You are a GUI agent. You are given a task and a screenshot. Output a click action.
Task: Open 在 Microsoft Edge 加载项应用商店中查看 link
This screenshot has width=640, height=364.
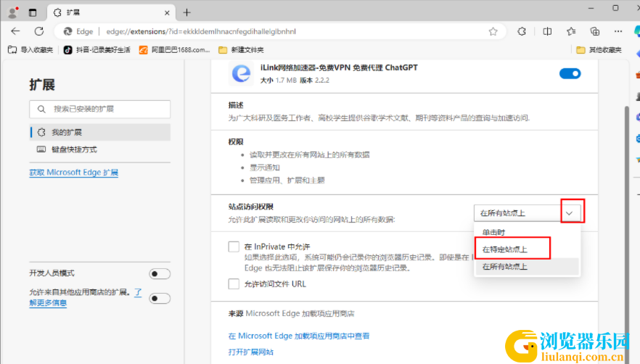pyautogui.click(x=299, y=336)
